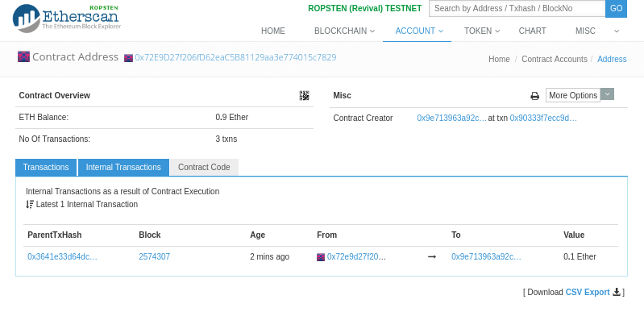Show the contract address QR code
This screenshot has width=644, height=312.
click(305, 96)
